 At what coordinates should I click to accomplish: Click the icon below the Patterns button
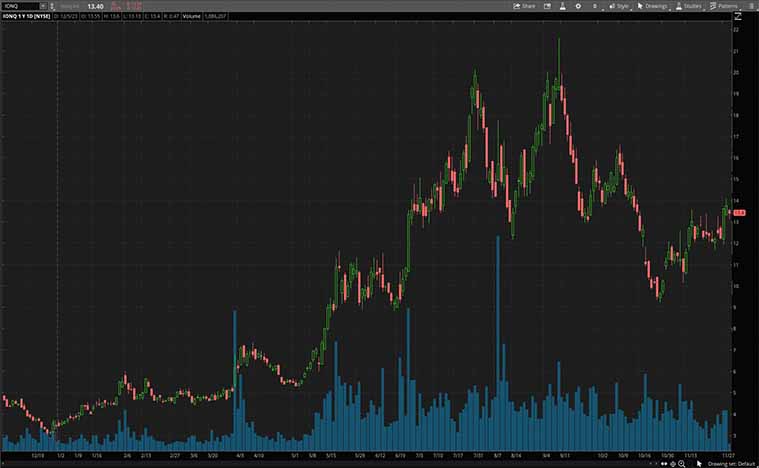[x=738, y=16]
